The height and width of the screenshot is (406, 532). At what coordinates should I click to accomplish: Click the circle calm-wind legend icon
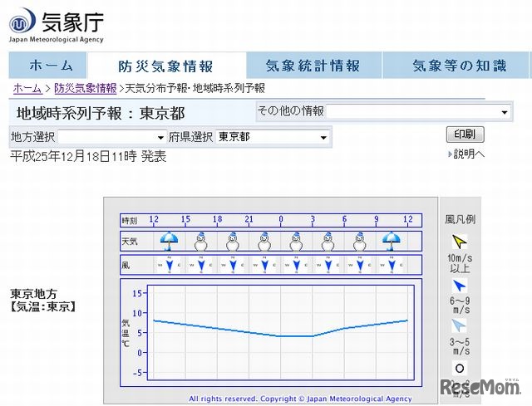(x=460, y=369)
